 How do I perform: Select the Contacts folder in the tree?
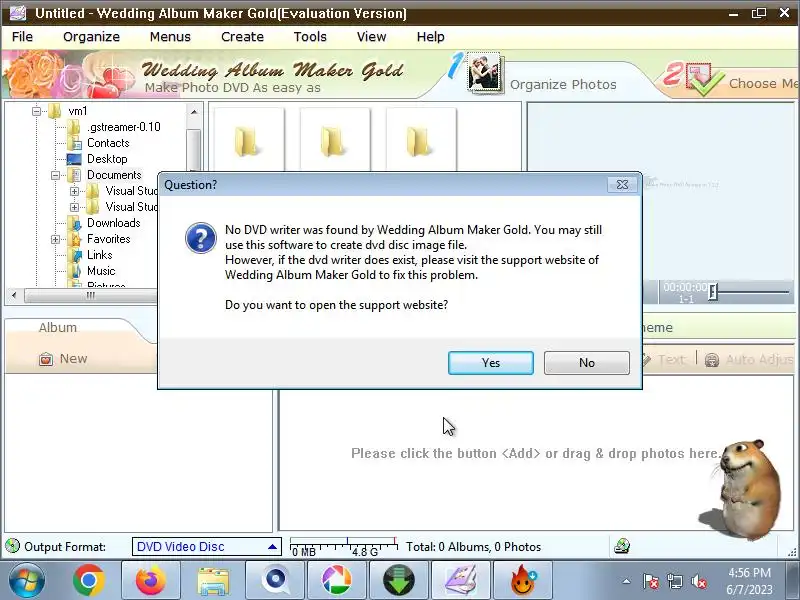108,143
